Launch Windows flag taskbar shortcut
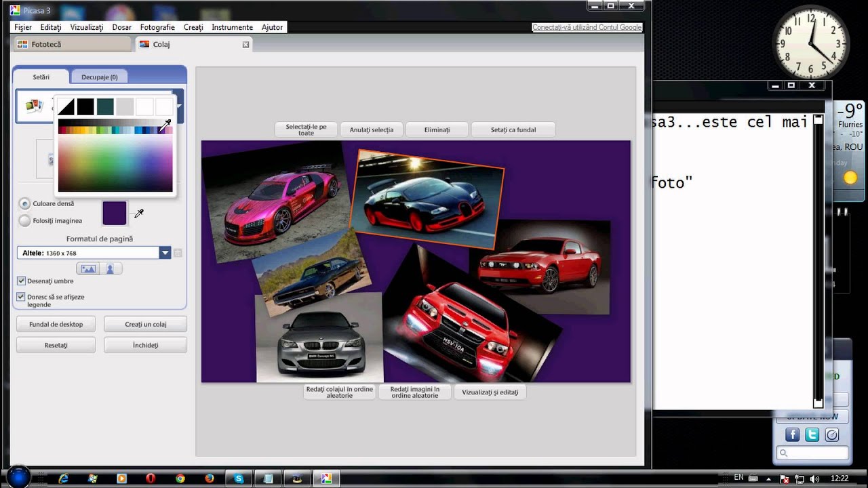The height and width of the screenshot is (488, 868). [x=92, y=478]
